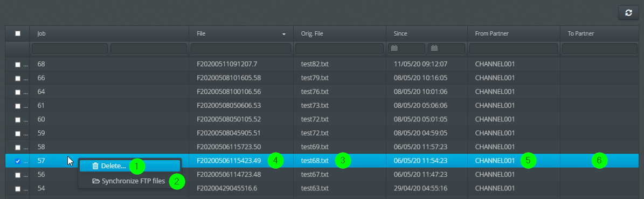Focus the second Job filter field
This screenshot has height=199, width=644.
click(x=149, y=49)
